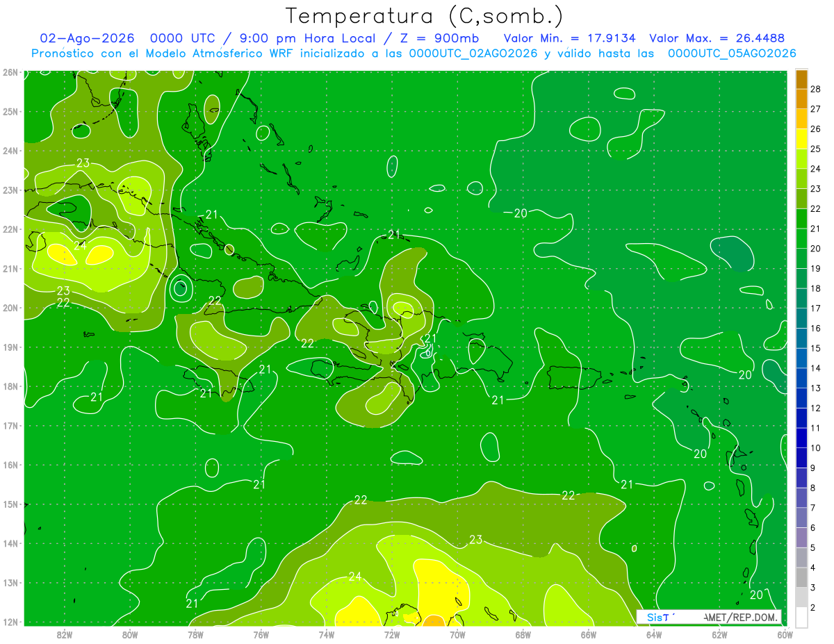Image resolution: width=834 pixels, height=644 pixels.
Task: Click longitude axis label 76W
Action: coord(261,634)
